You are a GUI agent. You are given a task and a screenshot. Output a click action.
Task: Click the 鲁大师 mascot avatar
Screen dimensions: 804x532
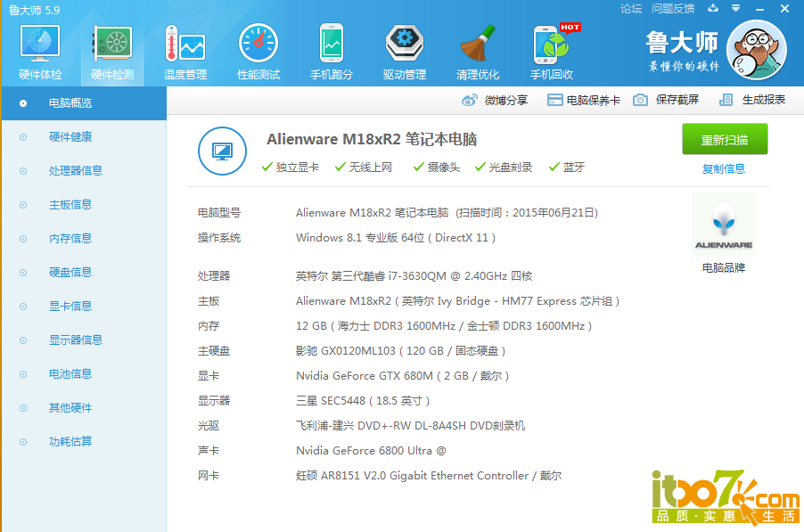(x=757, y=50)
